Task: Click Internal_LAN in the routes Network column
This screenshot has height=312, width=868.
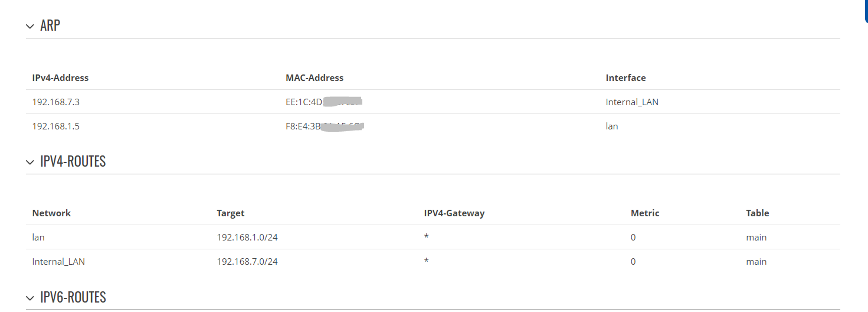Action: (x=58, y=262)
